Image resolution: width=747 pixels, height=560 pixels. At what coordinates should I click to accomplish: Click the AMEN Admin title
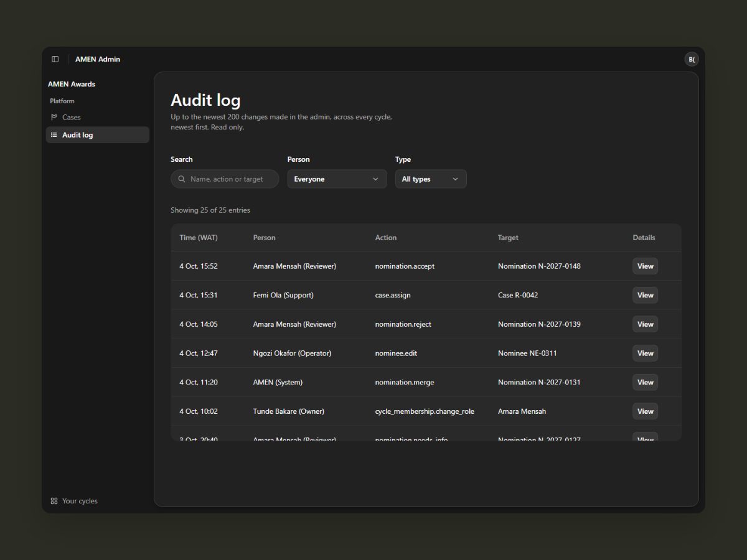point(98,59)
